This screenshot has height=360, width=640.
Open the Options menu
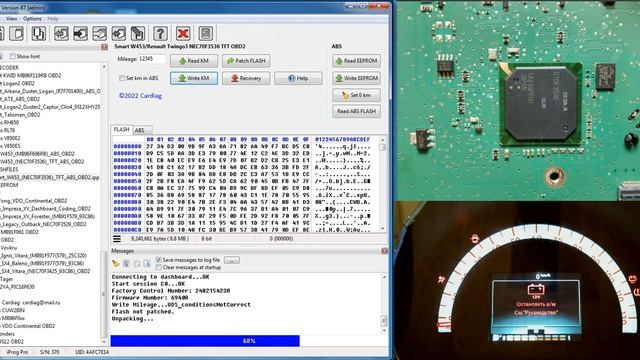(x=32, y=19)
